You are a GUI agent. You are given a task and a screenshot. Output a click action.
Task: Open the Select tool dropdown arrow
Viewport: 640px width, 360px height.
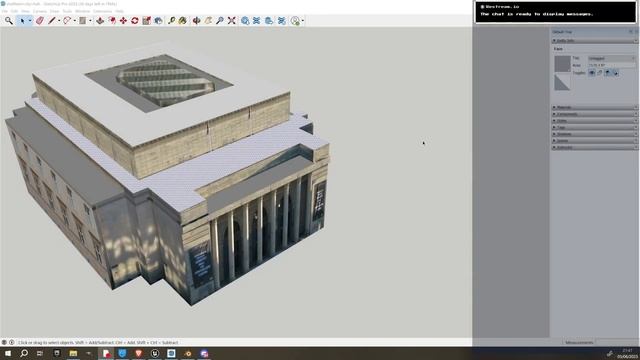click(30, 21)
